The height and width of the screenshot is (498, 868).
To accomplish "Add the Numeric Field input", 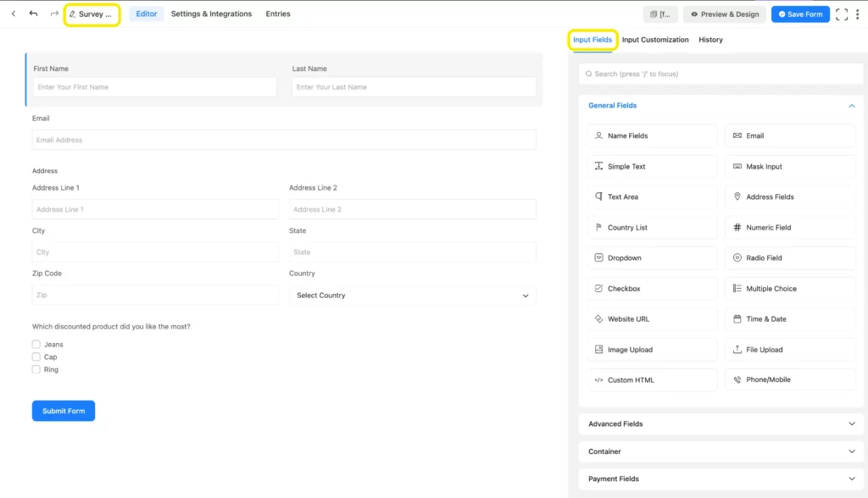I will [x=790, y=228].
